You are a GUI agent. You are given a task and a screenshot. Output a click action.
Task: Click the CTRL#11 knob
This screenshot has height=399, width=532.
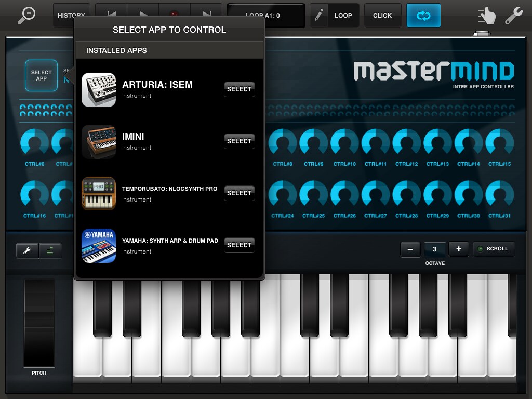(x=376, y=142)
